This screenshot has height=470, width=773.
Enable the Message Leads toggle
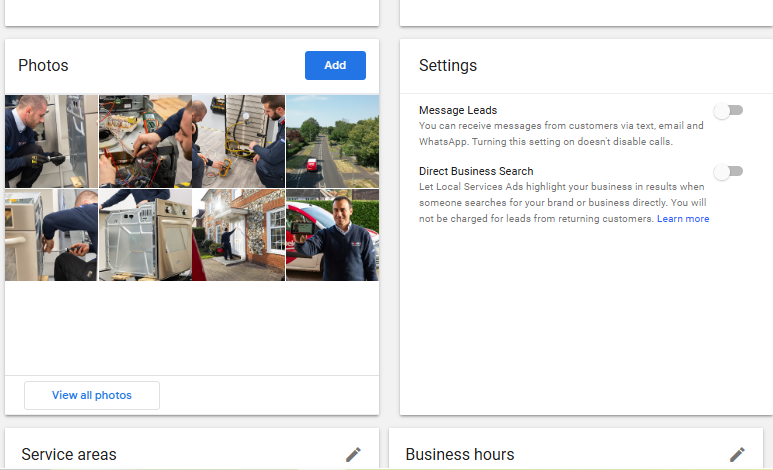click(x=728, y=110)
